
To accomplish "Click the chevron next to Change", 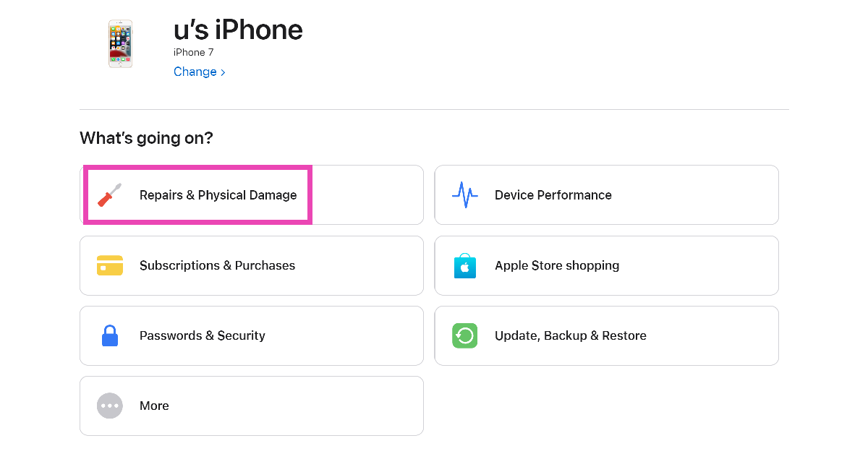I will point(223,72).
